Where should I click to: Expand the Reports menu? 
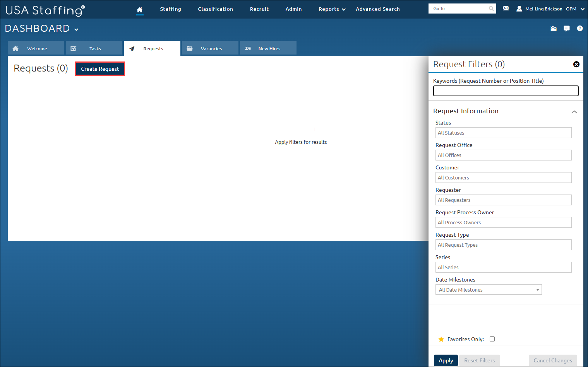[x=331, y=9]
